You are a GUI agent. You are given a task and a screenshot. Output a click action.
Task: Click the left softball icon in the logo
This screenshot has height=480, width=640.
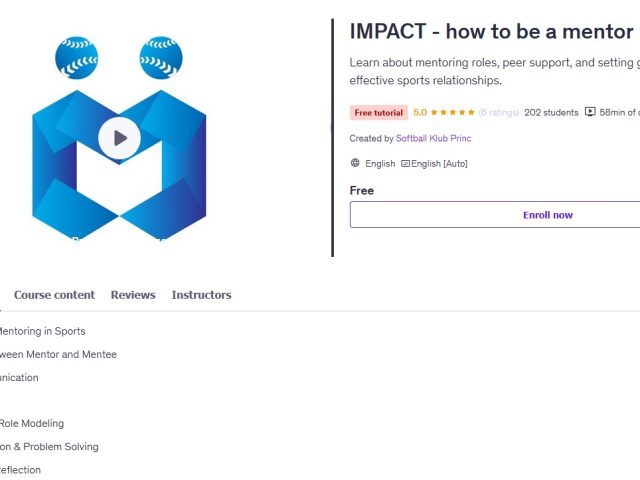tap(76, 57)
